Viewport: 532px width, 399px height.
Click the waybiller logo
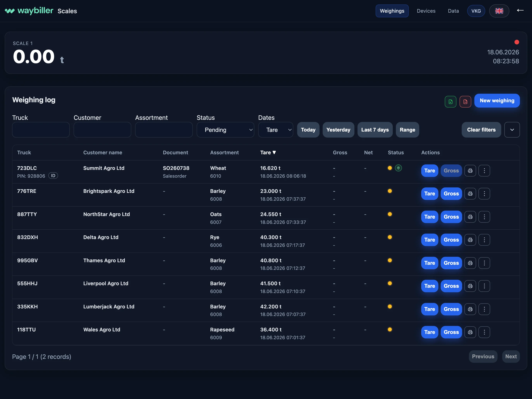[29, 11]
